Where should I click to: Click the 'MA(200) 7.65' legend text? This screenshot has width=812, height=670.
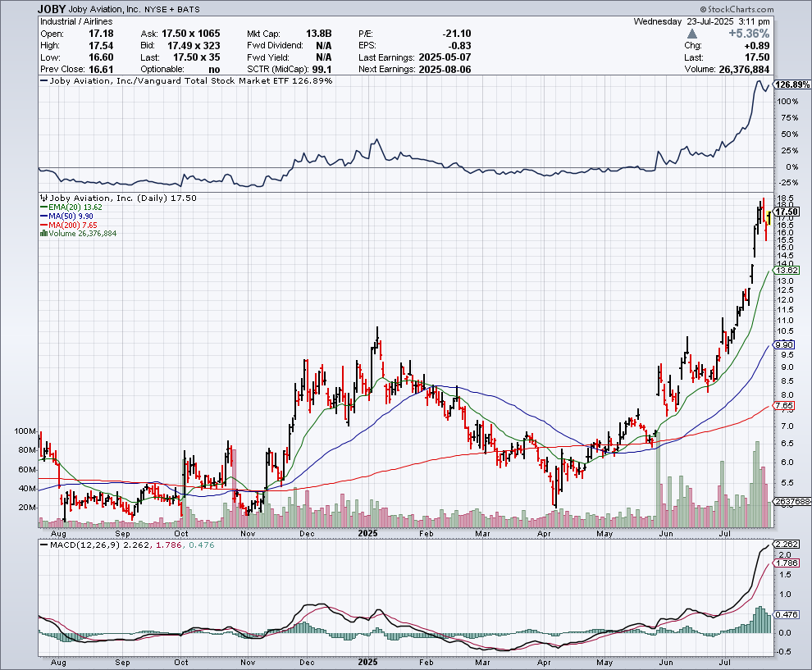pos(72,226)
